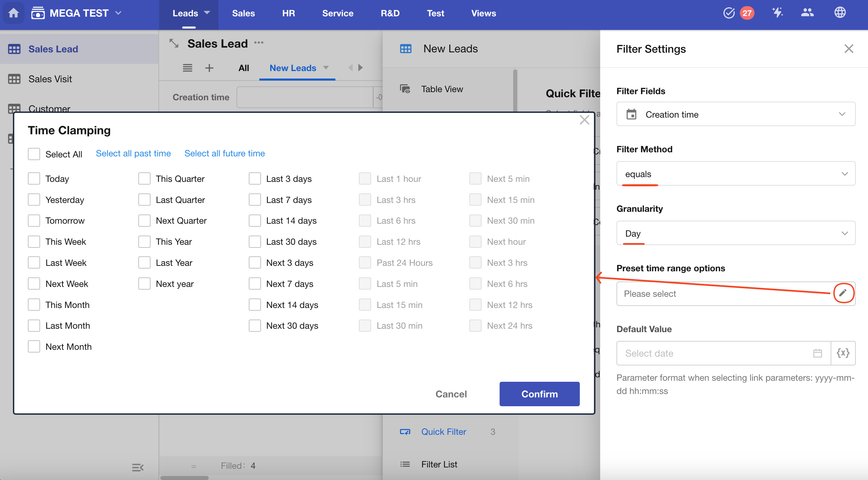Image resolution: width=868 pixels, height=480 pixels.
Task: Check the Today checkbox
Action: 34,178
